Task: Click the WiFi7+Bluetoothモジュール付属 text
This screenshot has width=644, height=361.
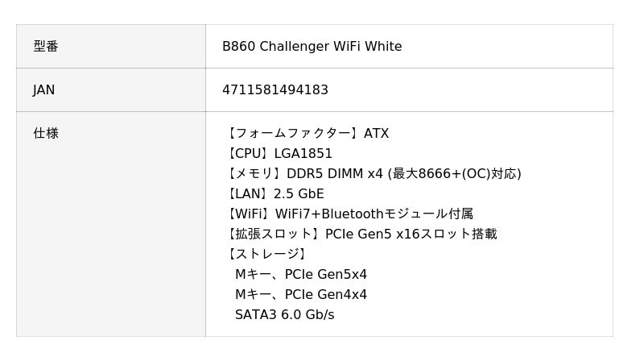Action: (x=374, y=214)
